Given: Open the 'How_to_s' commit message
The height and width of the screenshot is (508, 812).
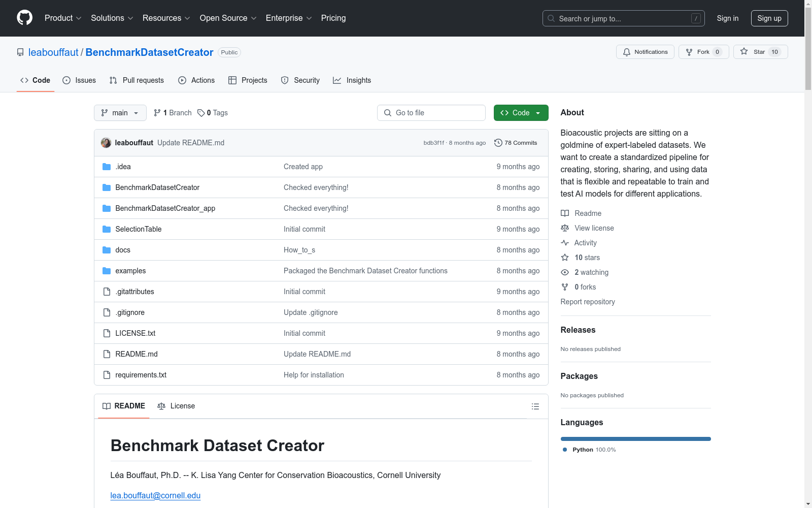Looking at the screenshot, I should (299, 250).
